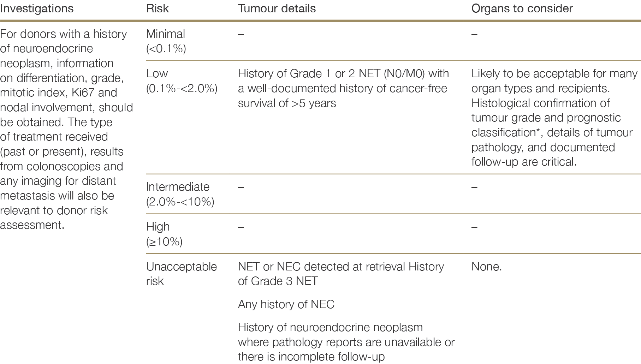Select the Minimal (<0.1%) risk cell
Screen dimensions: 641x364
(166, 41)
